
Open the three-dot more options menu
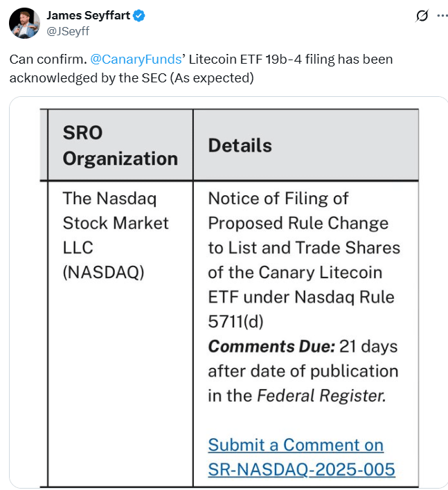[441, 16]
